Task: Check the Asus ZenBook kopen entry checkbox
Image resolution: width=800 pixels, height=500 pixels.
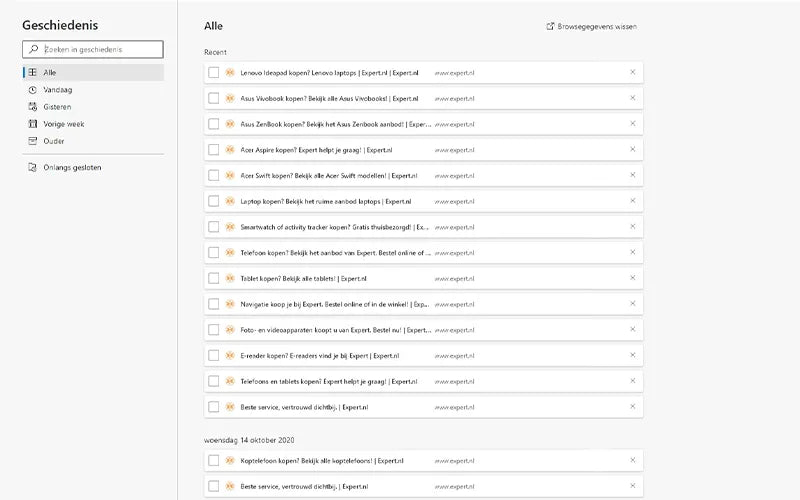Action: click(214, 124)
